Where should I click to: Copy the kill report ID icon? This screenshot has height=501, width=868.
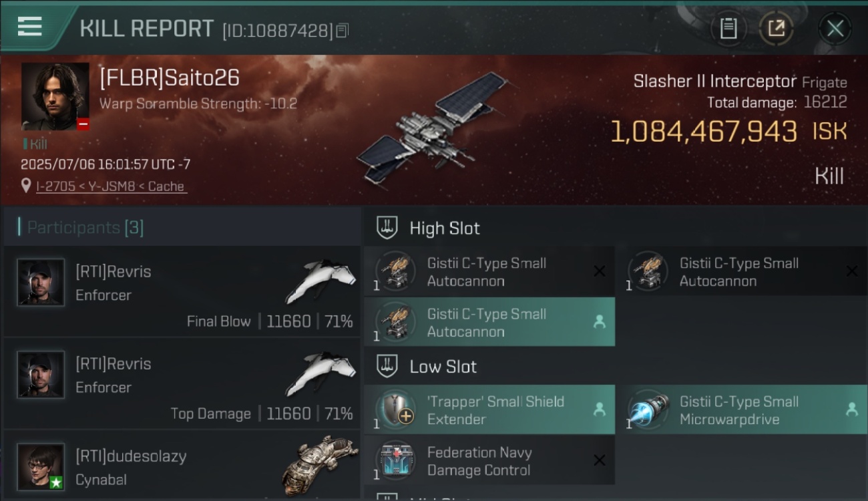click(343, 31)
